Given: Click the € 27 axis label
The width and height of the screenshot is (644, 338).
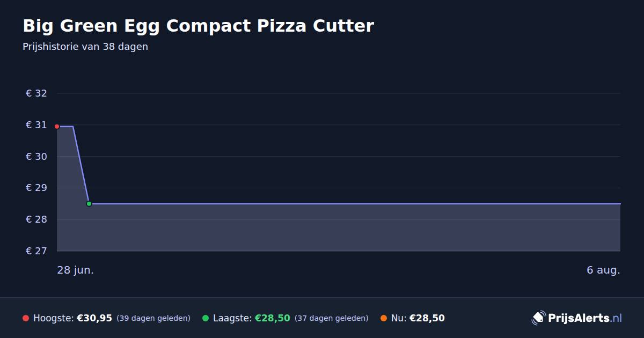Looking at the screenshot, I should pos(36,251).
